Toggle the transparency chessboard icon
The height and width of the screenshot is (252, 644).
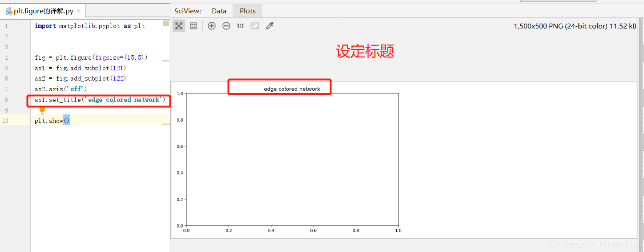179,26
